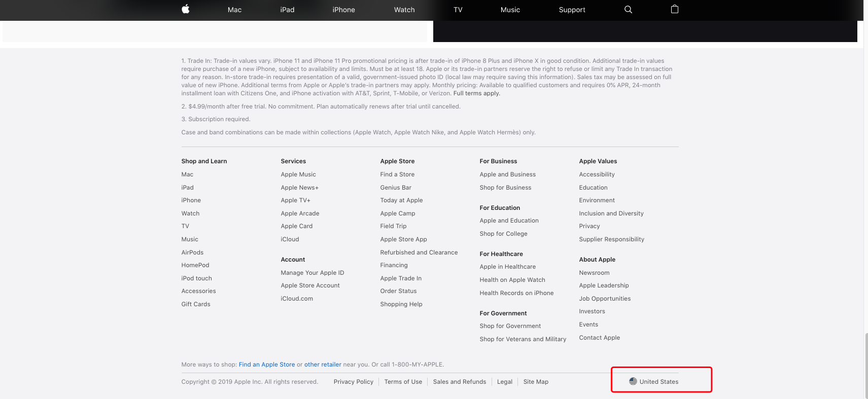Click Manage Your Apple ID
868x399 pixels.
(313, 273)
